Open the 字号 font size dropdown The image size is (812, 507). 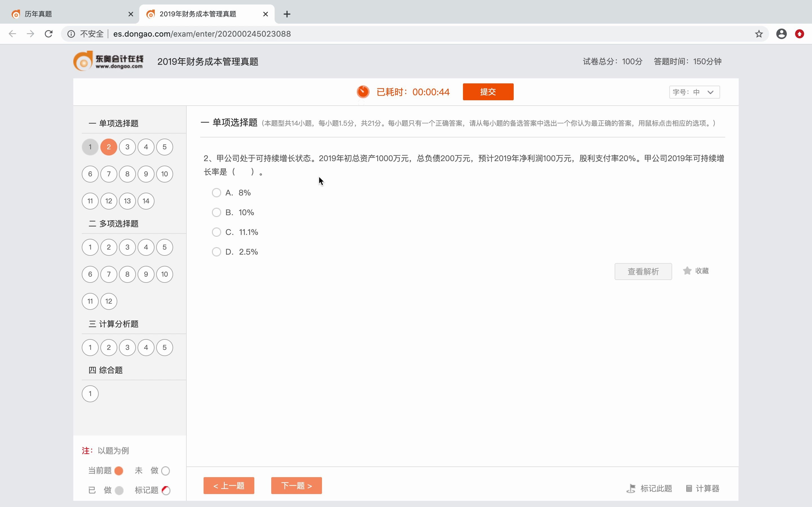click(694, 92)
